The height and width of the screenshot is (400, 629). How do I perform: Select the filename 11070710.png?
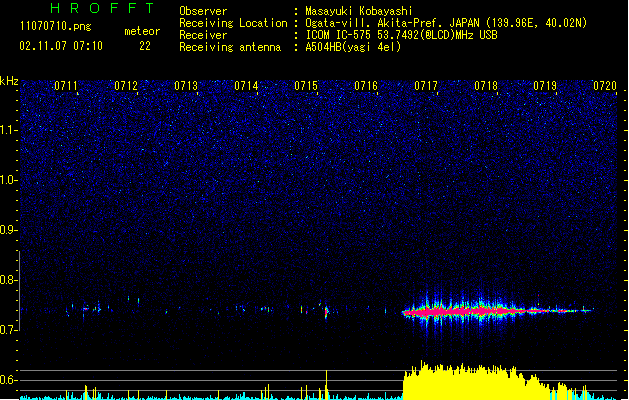point(56,26)
